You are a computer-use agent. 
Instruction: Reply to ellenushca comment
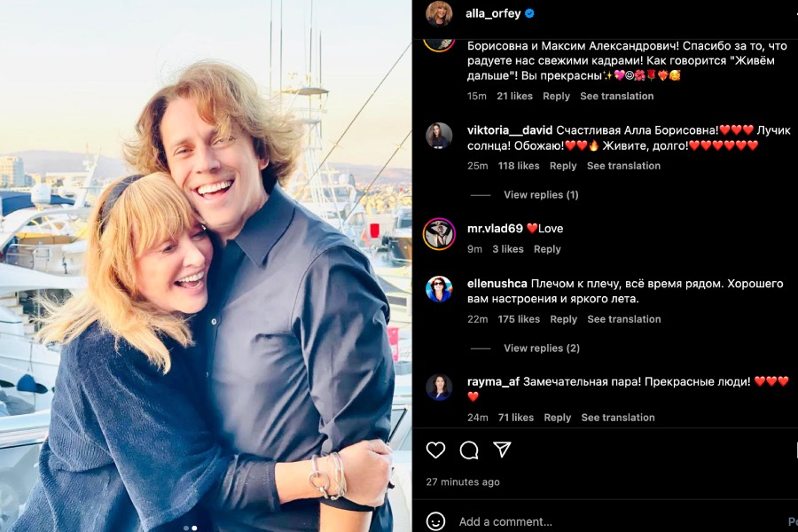click(x=563, y=319)
